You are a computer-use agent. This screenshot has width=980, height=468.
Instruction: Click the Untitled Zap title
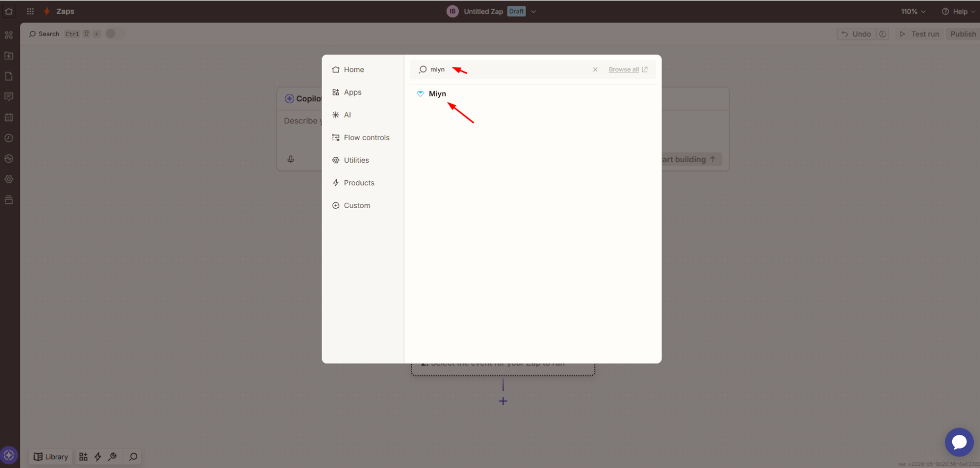483,12
